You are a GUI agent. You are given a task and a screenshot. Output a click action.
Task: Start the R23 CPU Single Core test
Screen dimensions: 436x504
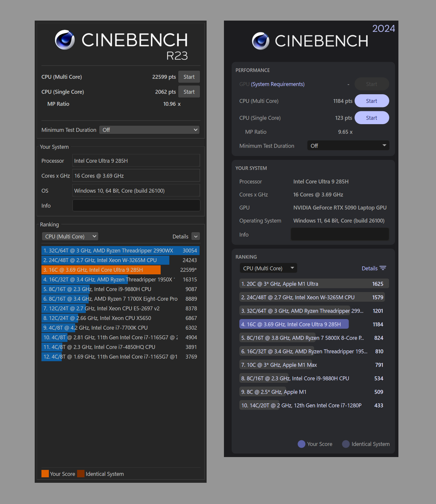pos(189,92)
